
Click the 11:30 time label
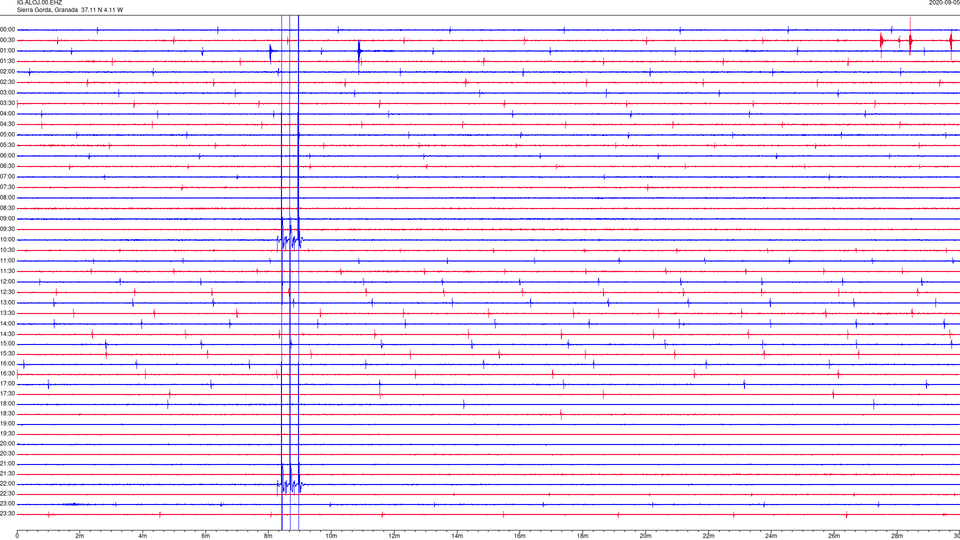point(7,271)
